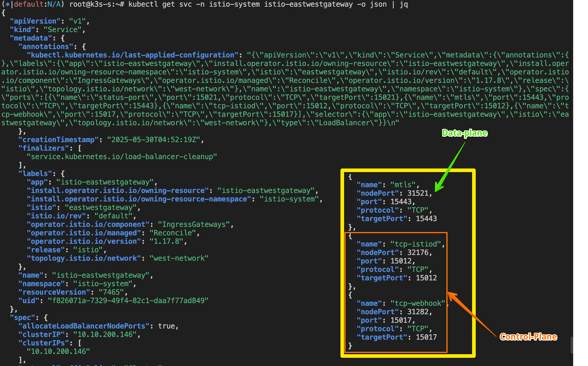The width and height of the screenshot is (588, 366).
Task: Click the targetPort value 15017
Action: click(x=426, y=337)
